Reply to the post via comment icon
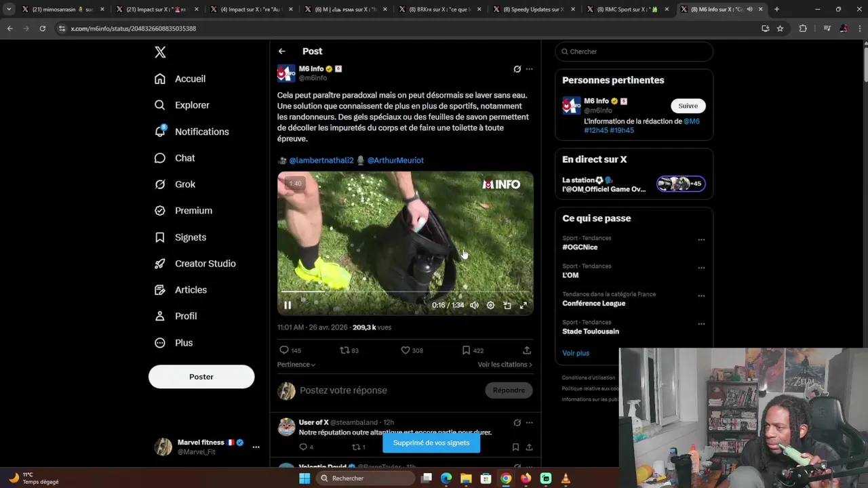 click(284, 350)
